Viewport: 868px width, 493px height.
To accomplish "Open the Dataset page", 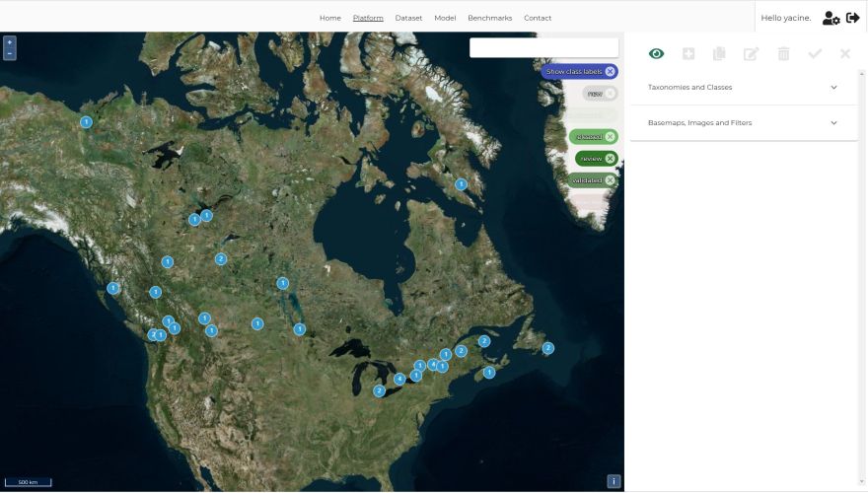I will click(x=408, y=18).
